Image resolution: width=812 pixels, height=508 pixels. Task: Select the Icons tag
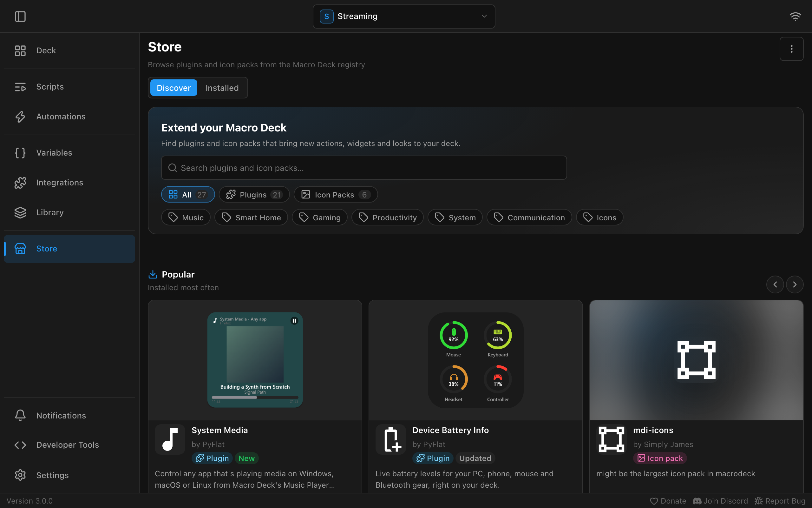599,217
